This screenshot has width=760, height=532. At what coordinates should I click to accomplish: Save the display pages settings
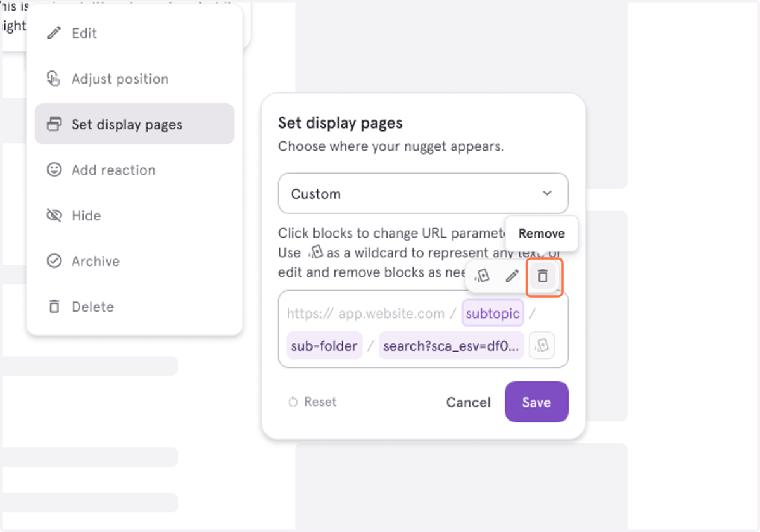click(536, 402)
